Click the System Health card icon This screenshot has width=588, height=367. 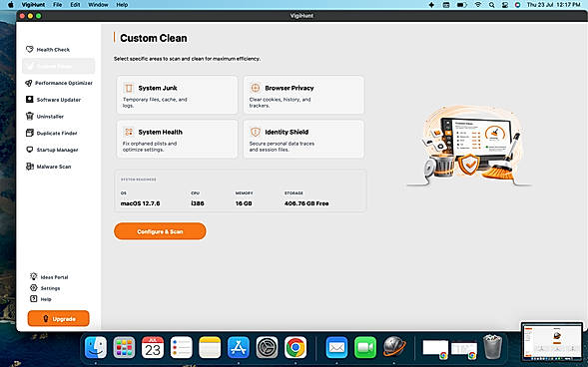pos(129,132)
